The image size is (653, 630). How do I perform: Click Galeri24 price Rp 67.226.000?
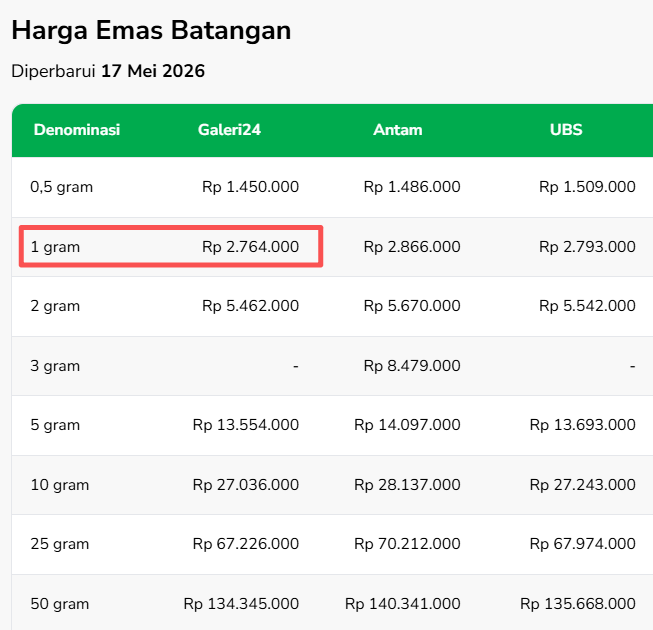pos(246,544)
